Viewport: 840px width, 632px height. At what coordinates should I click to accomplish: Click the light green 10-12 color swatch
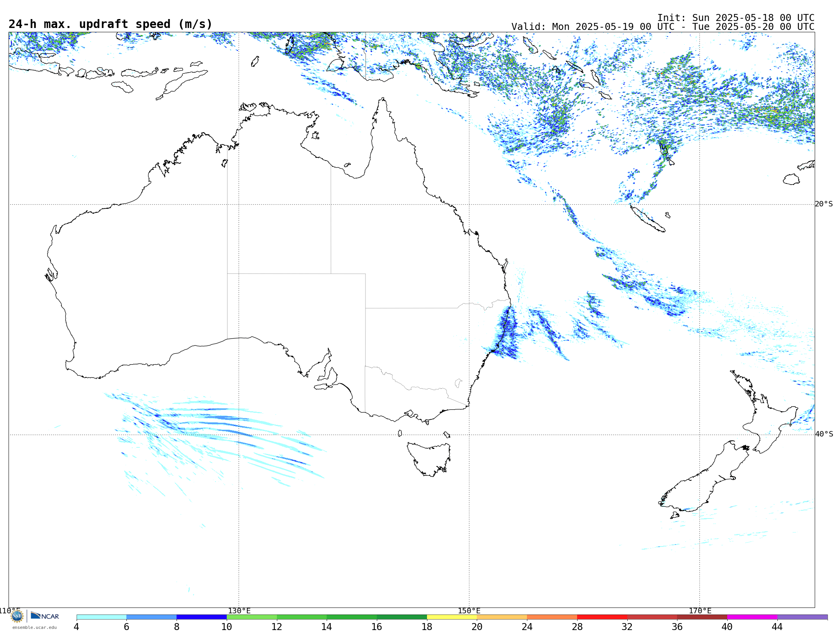pyautogui.click(x=252, y=617)
